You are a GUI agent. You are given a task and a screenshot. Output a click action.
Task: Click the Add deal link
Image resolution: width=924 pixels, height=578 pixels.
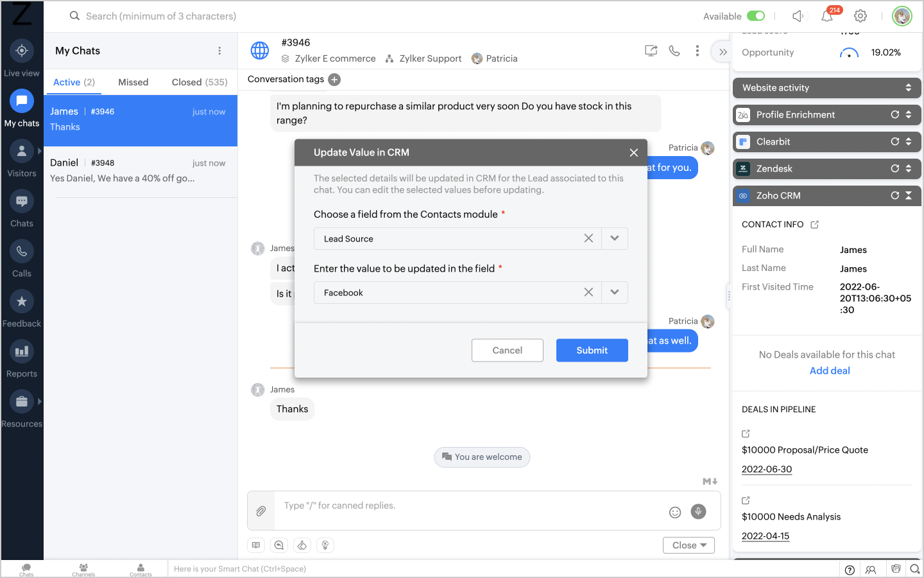pos(830,371)
